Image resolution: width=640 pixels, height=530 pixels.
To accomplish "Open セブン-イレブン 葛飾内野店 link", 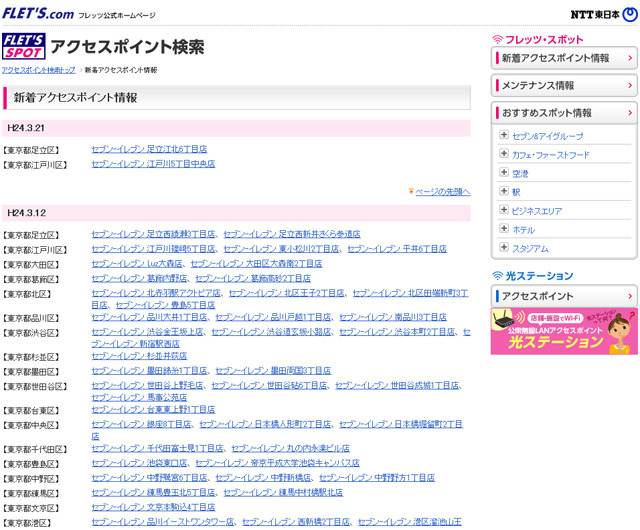I will coord(139,278).
